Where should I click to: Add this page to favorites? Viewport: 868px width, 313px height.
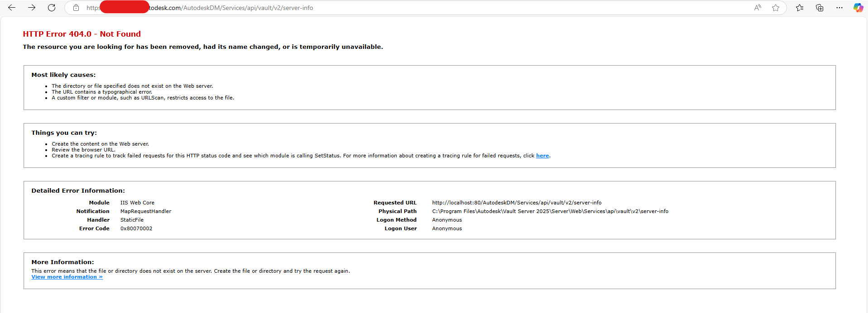776,8
